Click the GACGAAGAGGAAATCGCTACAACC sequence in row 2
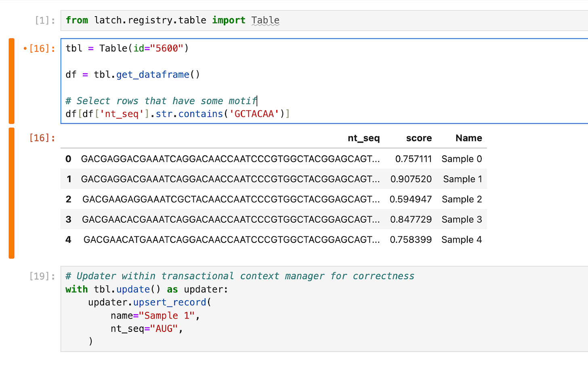588x384 pixels. pyautogui.click(x=231, y=199)
